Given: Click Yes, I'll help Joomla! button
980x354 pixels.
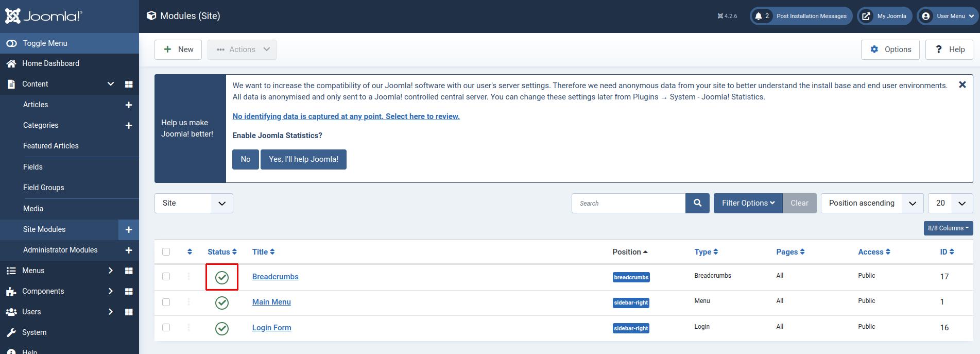Looking at the screenshot, I should point(303,159).
